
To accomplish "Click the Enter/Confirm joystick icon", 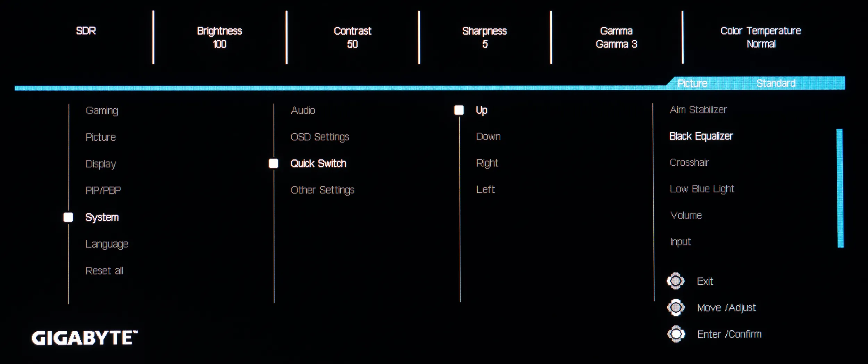I will coord(676,334).
